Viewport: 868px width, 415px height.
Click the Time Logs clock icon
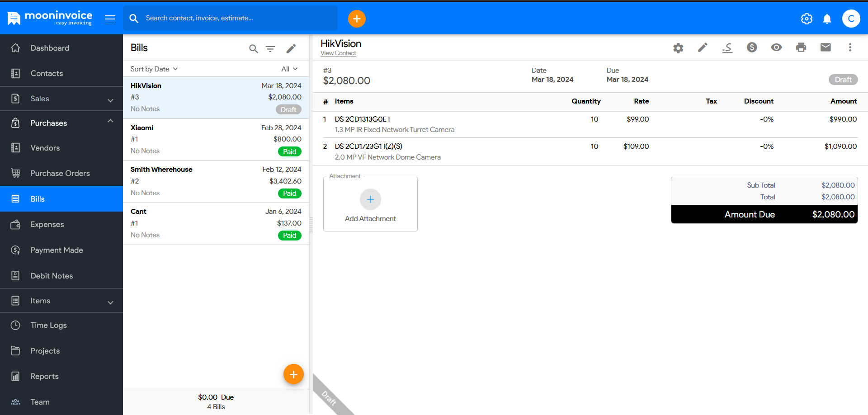point(15,325)
